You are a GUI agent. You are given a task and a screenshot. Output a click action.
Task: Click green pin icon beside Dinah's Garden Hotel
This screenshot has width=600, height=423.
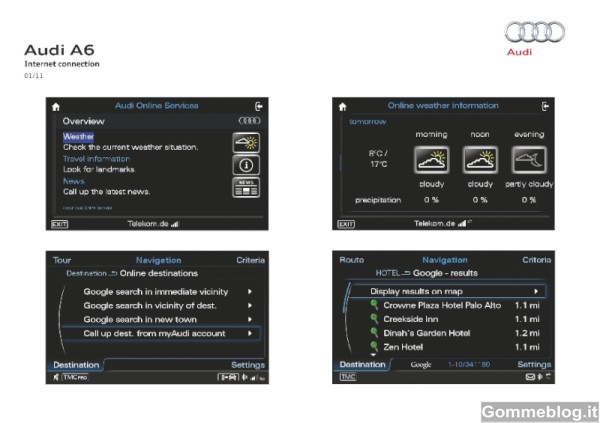pos(374,333)
